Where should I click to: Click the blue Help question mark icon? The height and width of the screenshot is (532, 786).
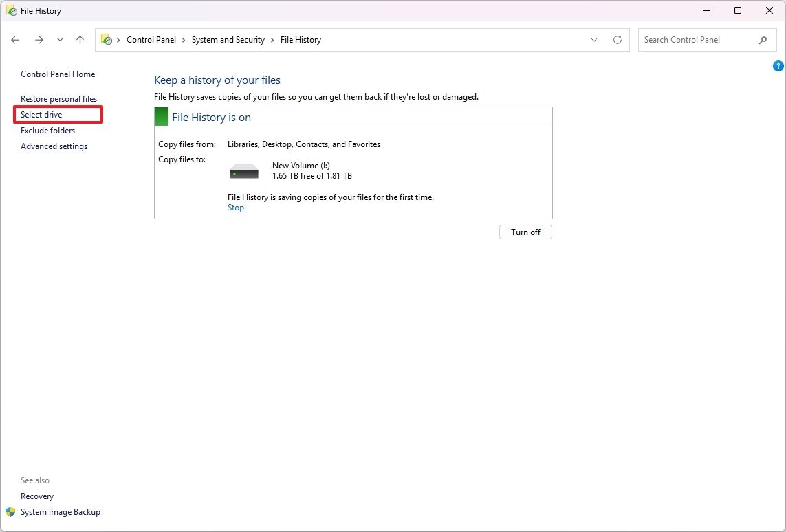tap(778, 65)
